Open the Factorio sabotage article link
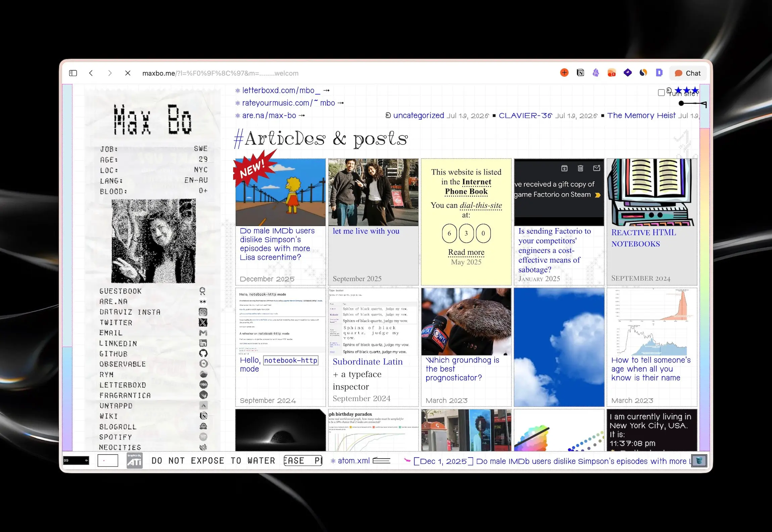Screen dimensions: 772x532 [554, 250]
